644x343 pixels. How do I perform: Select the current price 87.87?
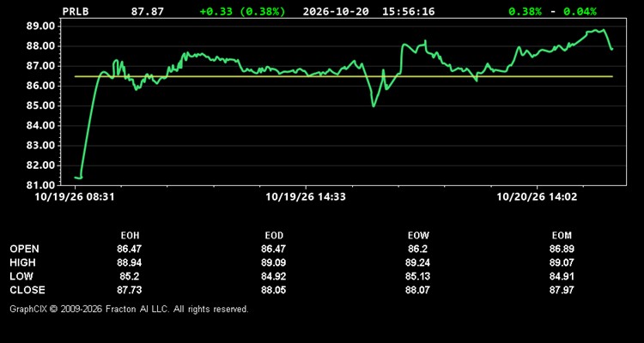click(x=147, y=11)
